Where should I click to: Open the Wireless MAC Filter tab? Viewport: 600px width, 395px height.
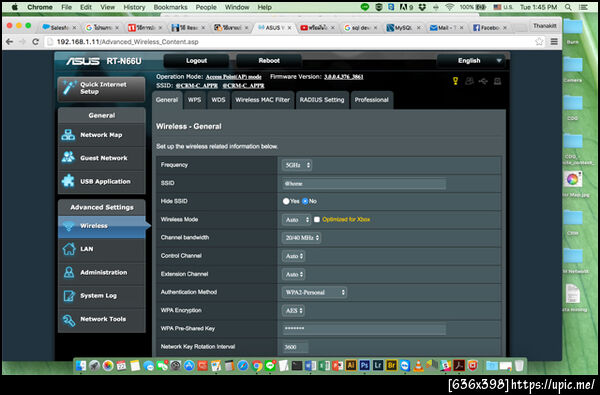(262, 100)
